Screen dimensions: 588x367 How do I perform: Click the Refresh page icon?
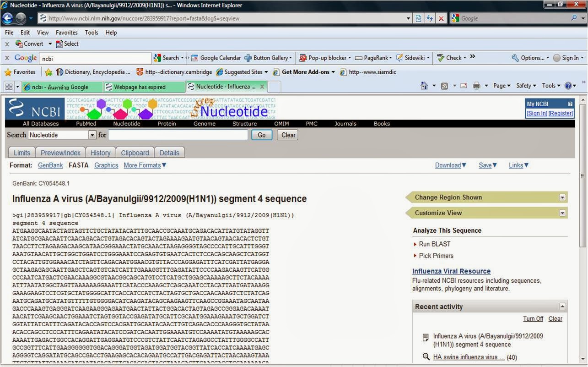tap(430, 18)
